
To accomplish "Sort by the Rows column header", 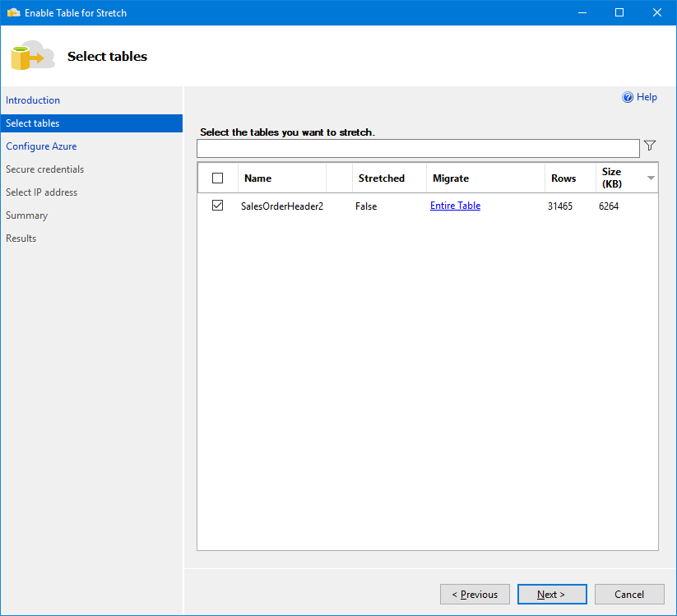I will tap(570, 178).
